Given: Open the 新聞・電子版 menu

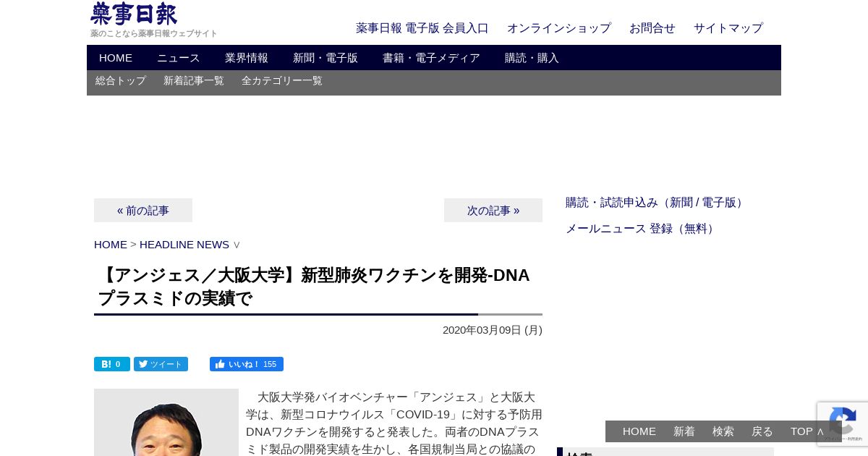Looking at the screenshot, I should click(x=325, y=58).
